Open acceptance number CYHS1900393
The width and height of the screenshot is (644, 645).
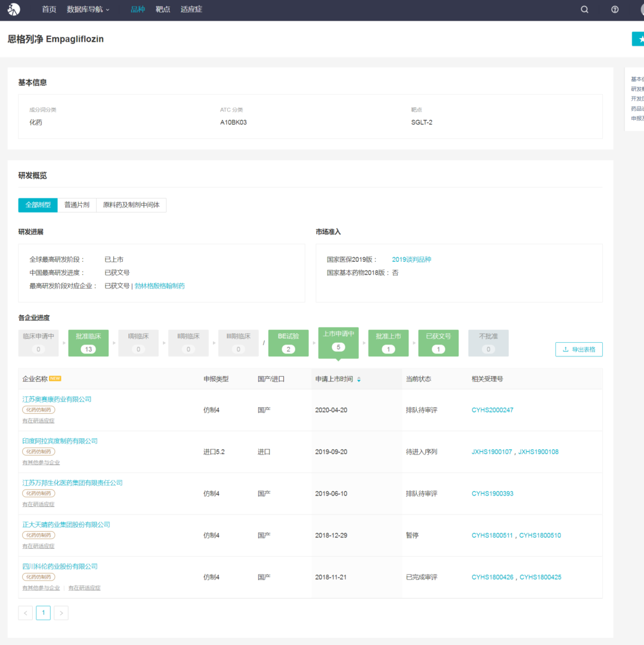493,494
